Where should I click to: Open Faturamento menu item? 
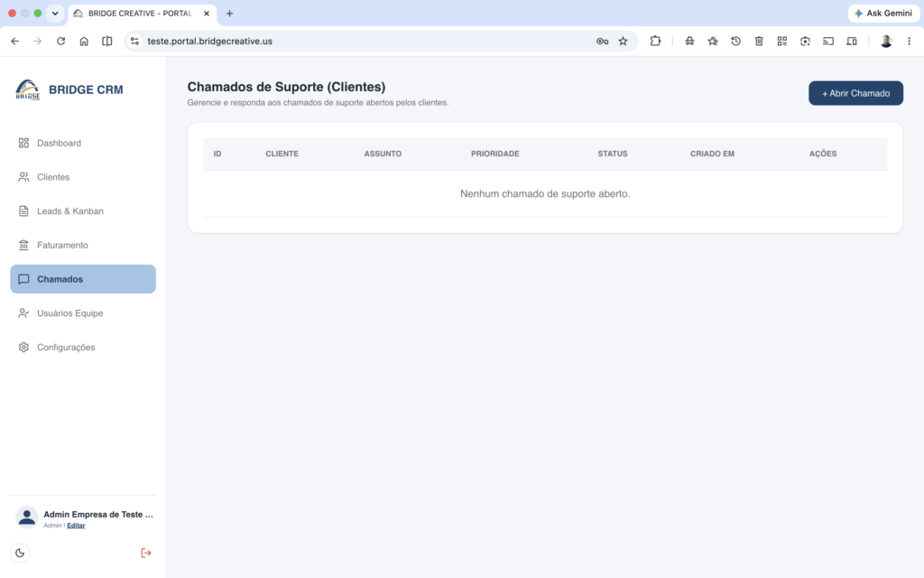83,245
